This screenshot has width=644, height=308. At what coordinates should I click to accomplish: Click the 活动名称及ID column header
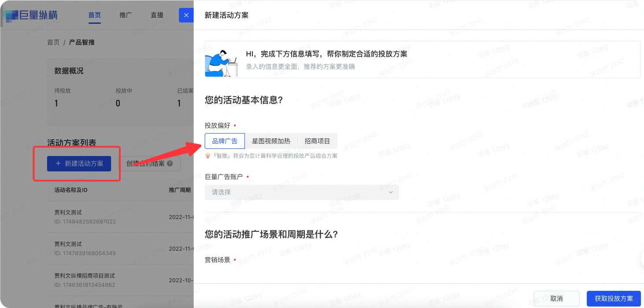[71, 190]
